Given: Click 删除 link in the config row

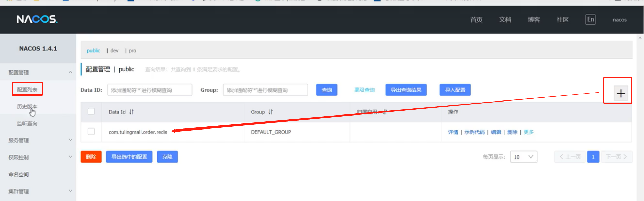Looking at the screenshot, I should coord(512,132).
